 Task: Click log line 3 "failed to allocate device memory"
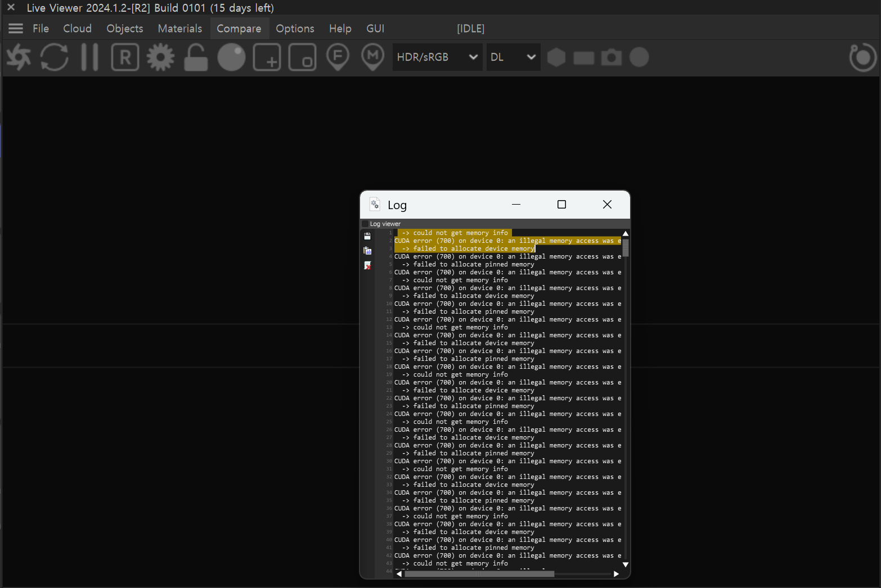474,248
